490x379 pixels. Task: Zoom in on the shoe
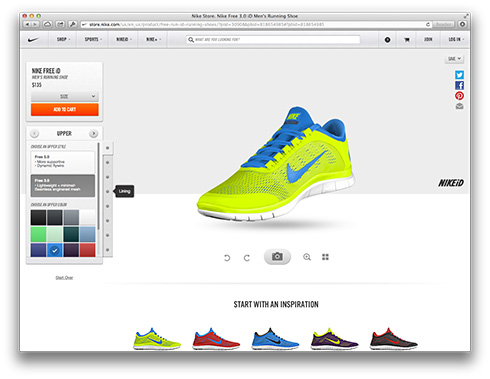(x=307, y=257)
